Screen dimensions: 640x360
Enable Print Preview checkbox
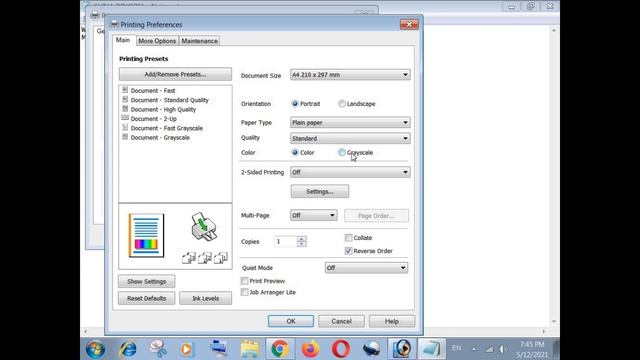click(x=244, y=281)
